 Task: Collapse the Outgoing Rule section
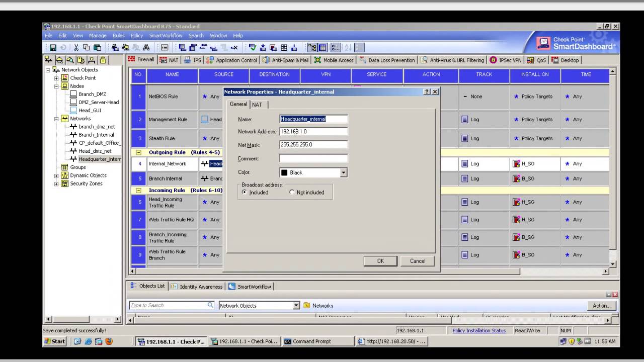138,152
